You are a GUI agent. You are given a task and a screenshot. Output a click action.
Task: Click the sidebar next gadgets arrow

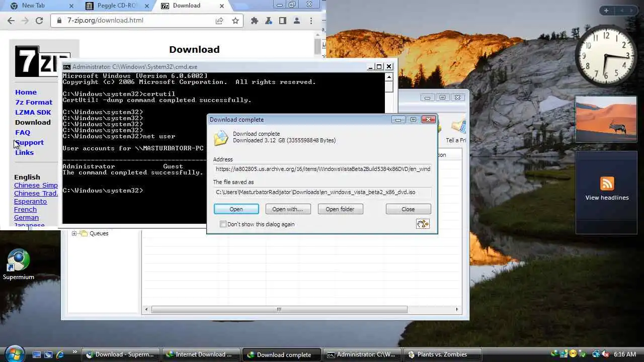632,11
